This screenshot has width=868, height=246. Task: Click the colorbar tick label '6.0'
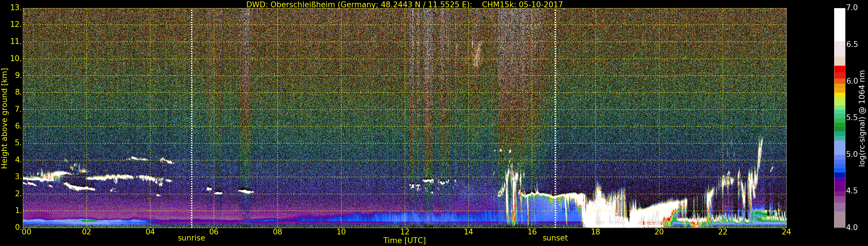(x=852, y=81)
